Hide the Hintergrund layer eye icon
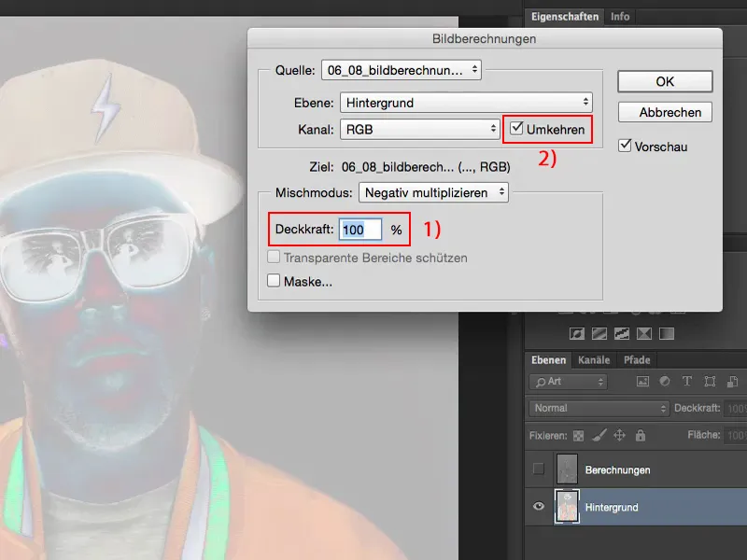Screen dimensions: 747x560 (x=539, y=506)
